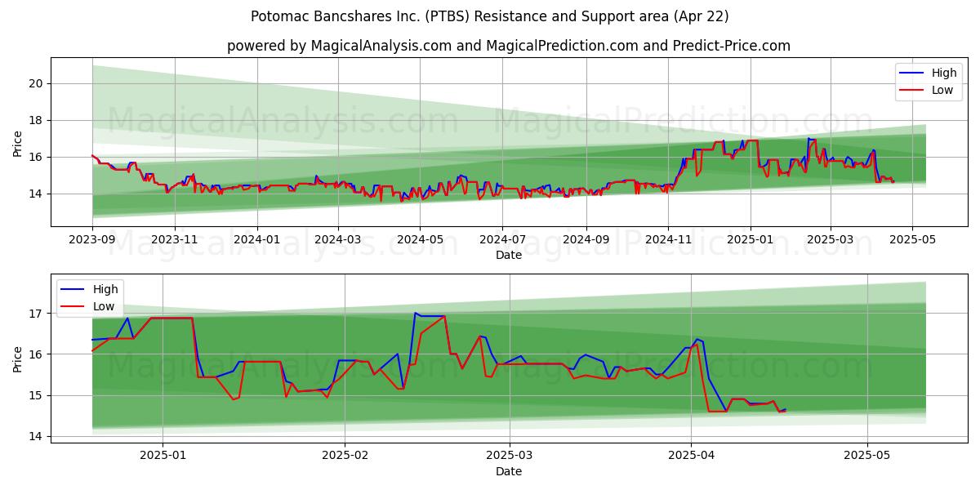Click the '2025-05' tick label on bottom chart x-axis

866,456
